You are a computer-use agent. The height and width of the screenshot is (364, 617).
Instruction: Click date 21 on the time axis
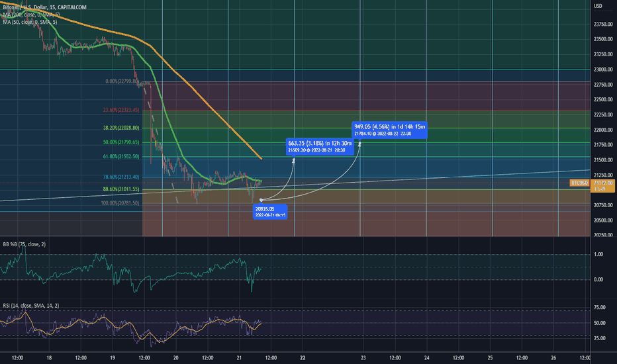[x=239, y=357]
